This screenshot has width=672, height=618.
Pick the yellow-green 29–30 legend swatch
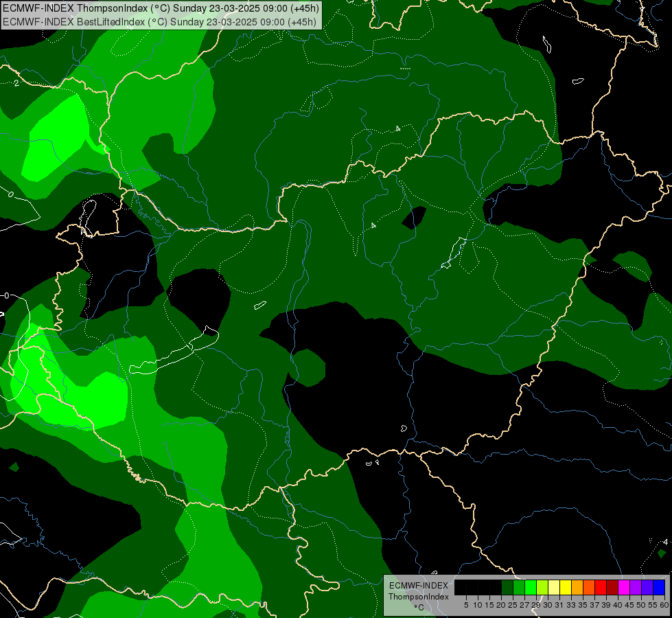click(542, 587)
